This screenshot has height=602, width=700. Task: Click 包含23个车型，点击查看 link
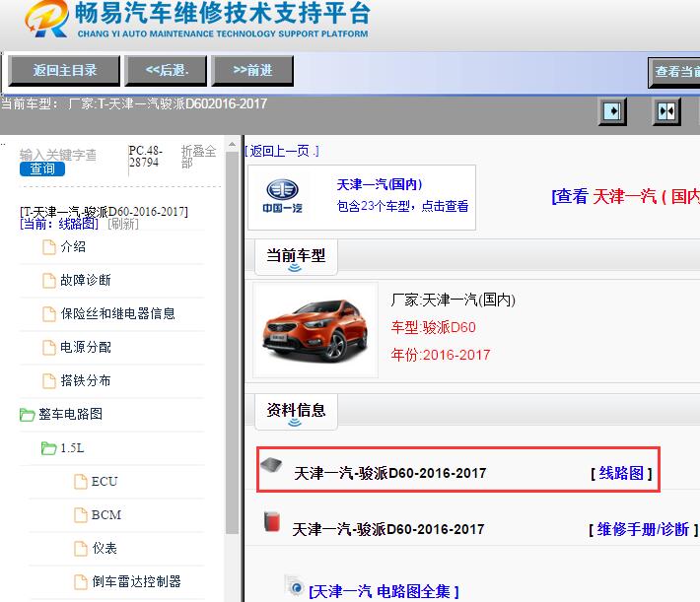tap(402, 206)
